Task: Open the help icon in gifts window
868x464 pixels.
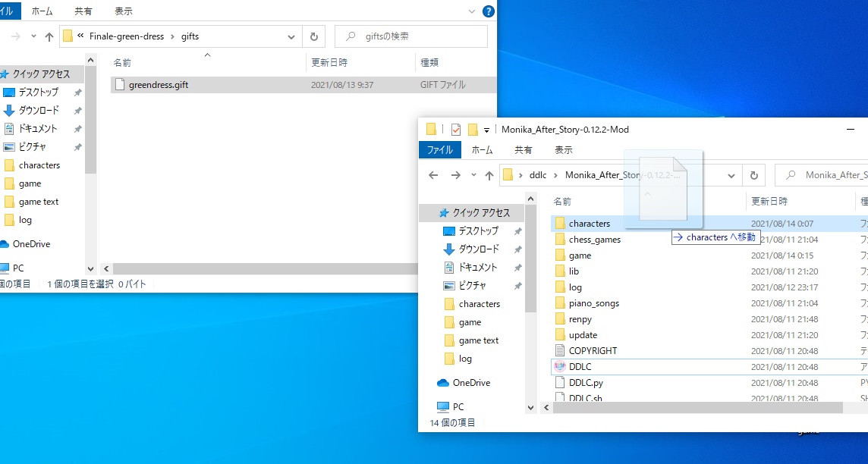Action: click(x=489, y=11)
